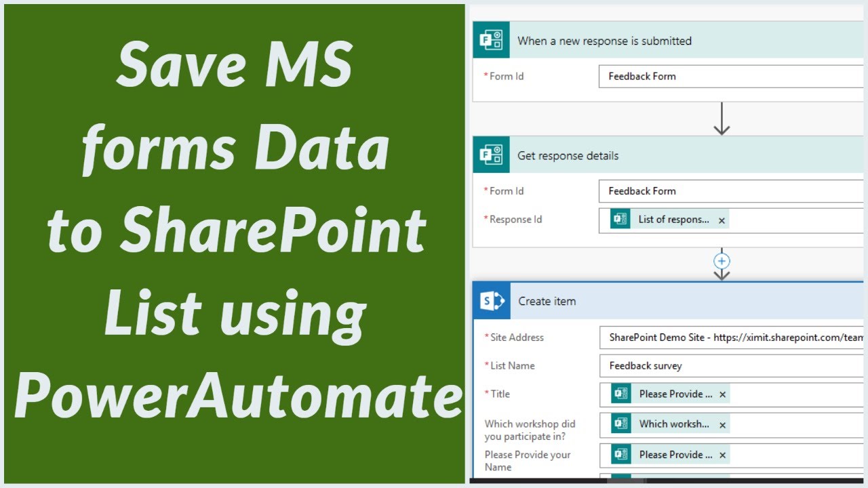868x488 pixels.
Task: Remove the name chip in Please Provide your Name
Action: 722,454
